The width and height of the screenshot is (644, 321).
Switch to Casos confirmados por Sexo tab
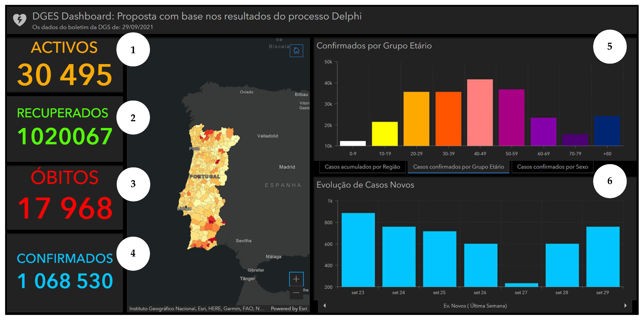[x=552, y=167]
